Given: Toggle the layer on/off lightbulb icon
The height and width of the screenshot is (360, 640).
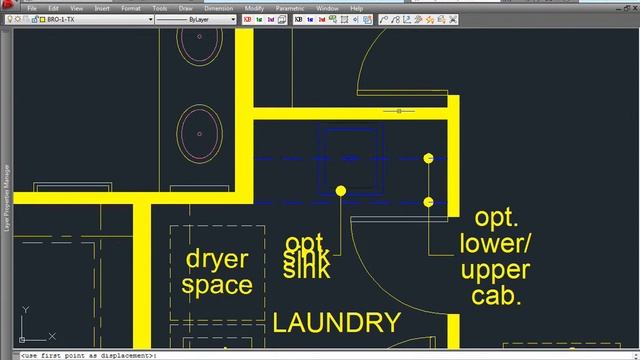Looking at the screenshot, I should pyautogui.click(x=10, y=19).
